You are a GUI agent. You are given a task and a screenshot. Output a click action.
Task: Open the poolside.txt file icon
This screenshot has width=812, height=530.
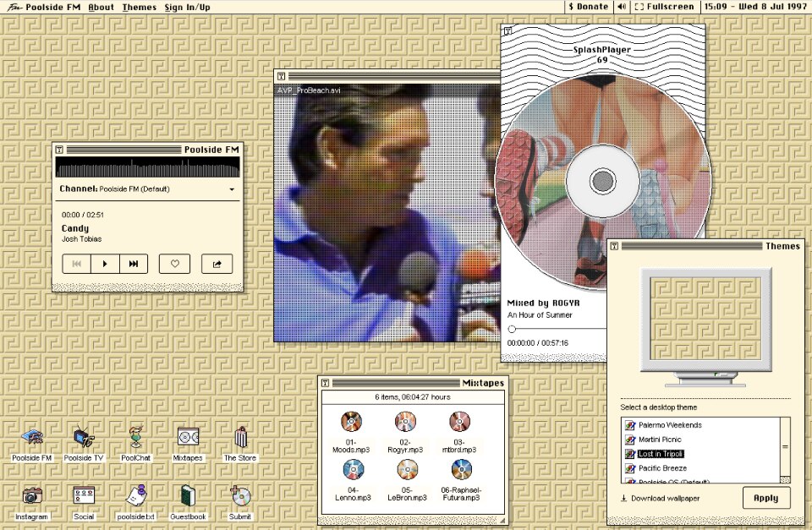[135, 495]
